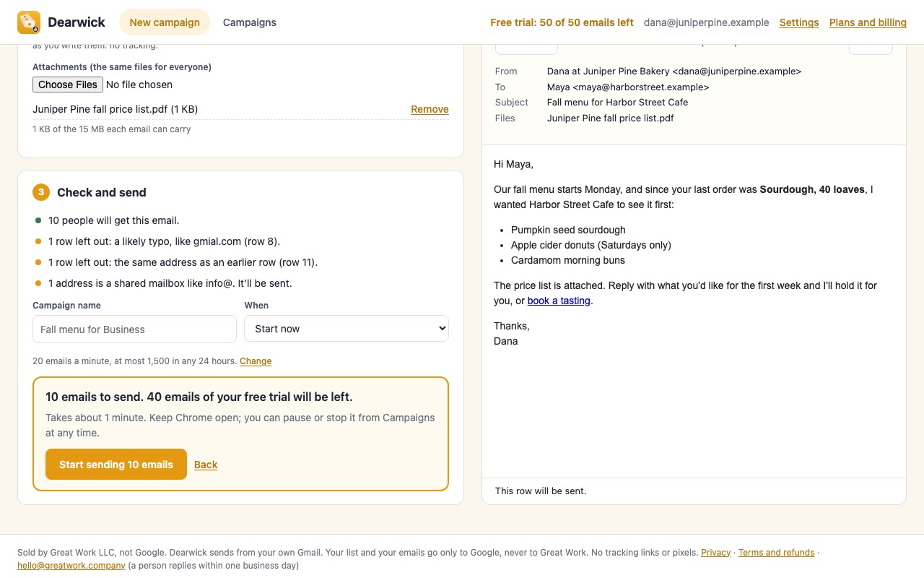
Task: Open the New campaign tab
Action: pos(165,22)
